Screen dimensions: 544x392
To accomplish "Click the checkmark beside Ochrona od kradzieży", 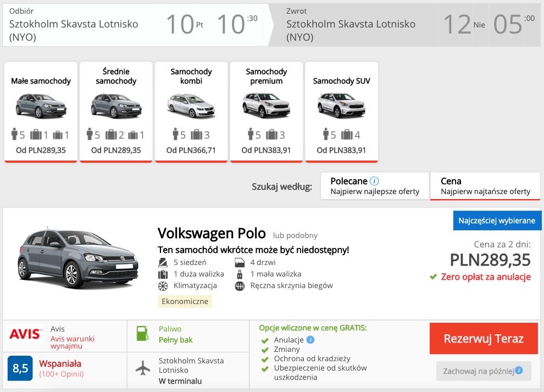I will coord(265,359).
